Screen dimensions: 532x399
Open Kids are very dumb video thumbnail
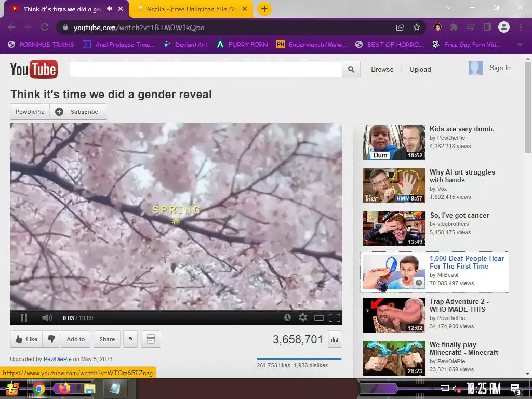[x=394, y=142]
